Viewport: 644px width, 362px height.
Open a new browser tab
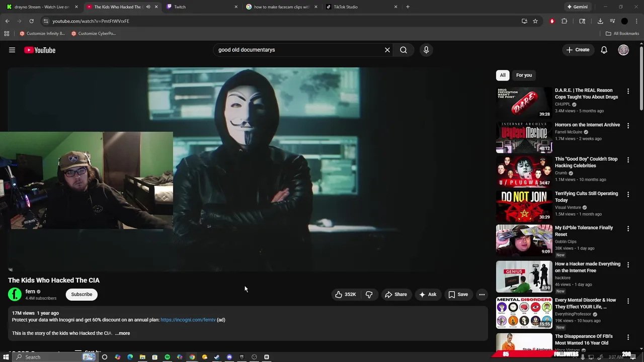click(408, 7)
